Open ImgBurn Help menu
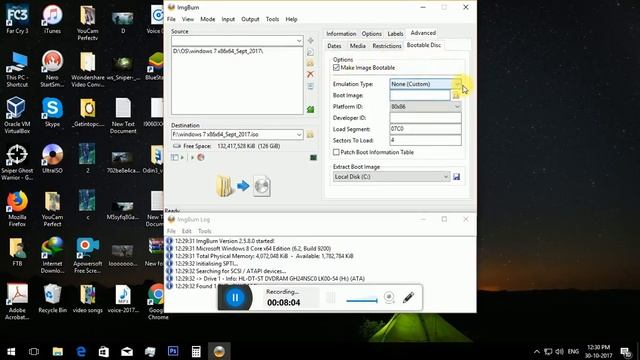The image size is (640, 360). click(x=291, y=19)
